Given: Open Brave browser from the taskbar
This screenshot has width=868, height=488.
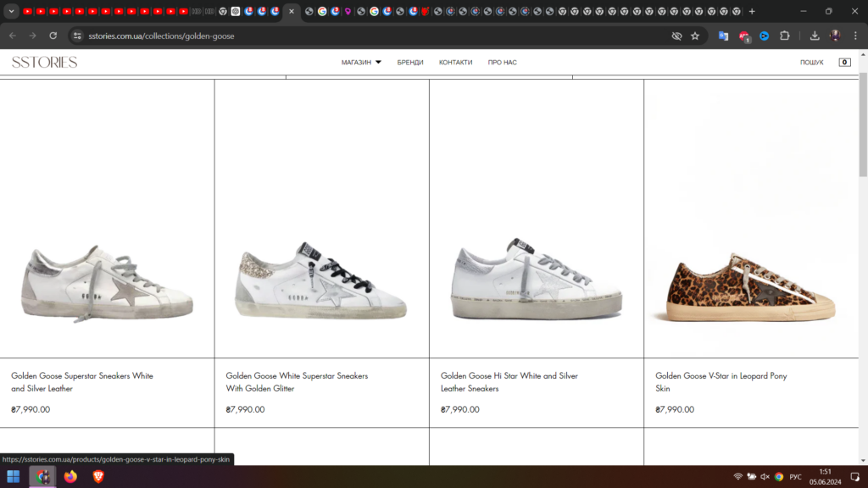Looking at the screenshot, I should coord(98,476).
